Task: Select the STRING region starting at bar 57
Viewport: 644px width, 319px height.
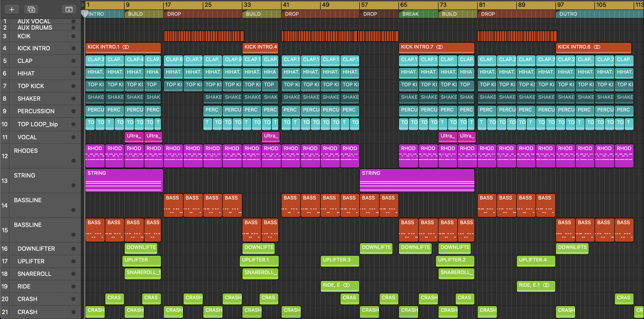Action: click(417, 181)
